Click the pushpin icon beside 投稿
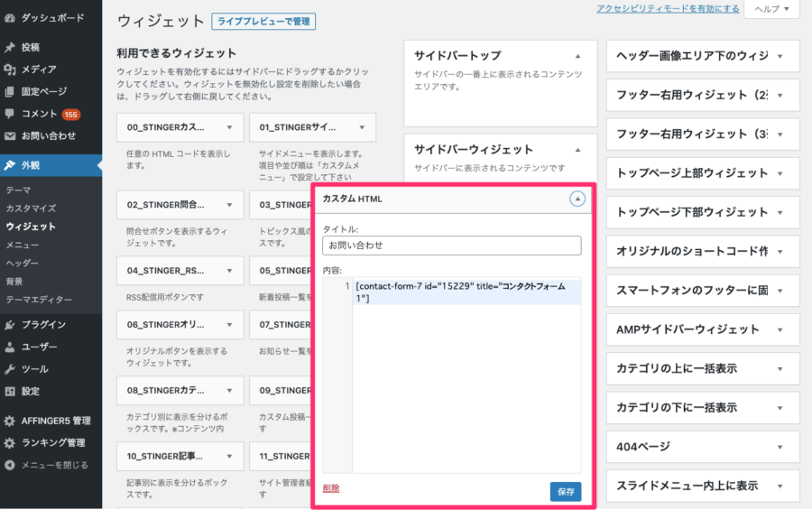 9,47
